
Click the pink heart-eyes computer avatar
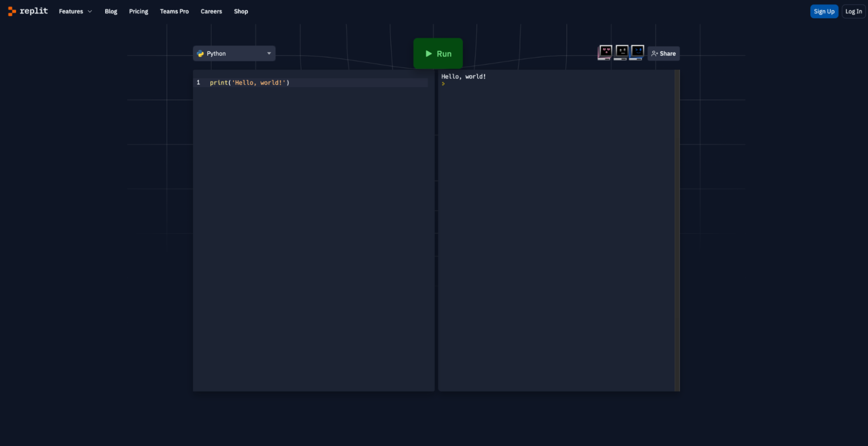click(605, 53)
